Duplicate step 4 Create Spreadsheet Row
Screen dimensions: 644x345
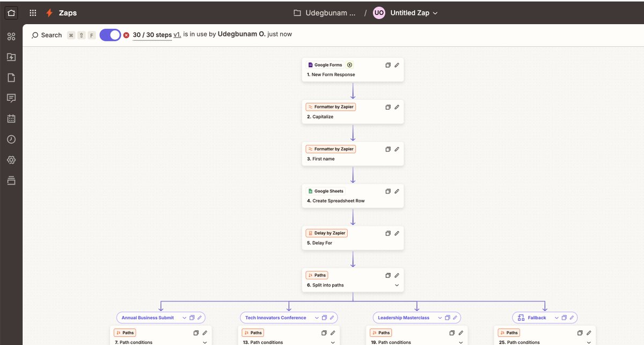pos(388,191)
